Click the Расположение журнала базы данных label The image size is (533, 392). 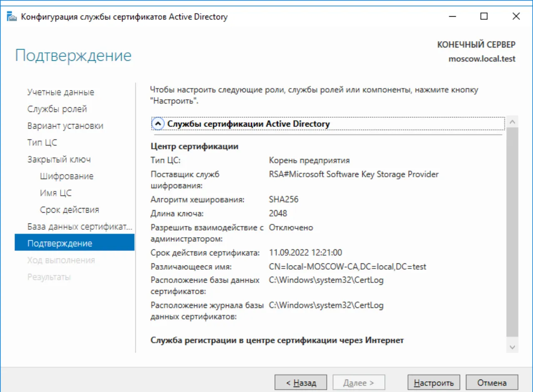207,311
